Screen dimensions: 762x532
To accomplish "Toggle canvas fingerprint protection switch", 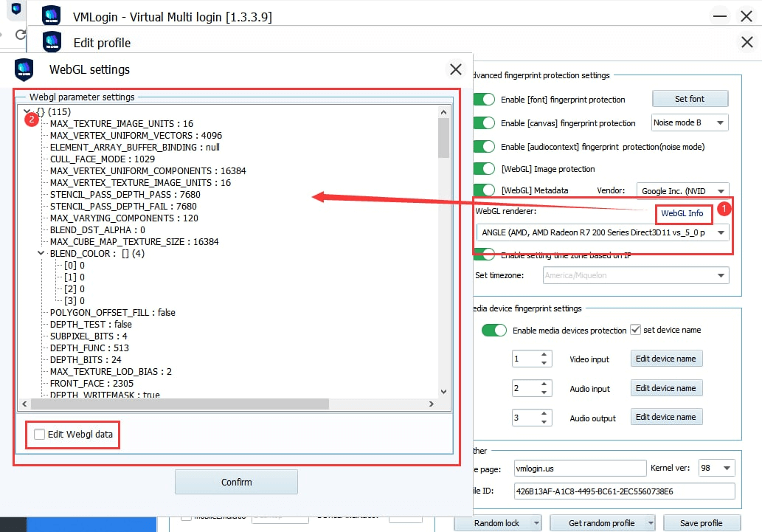I will (483, 123).
